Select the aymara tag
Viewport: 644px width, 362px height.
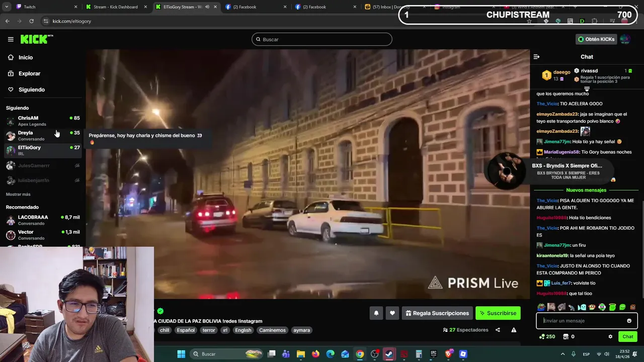[x=302, y=330]
